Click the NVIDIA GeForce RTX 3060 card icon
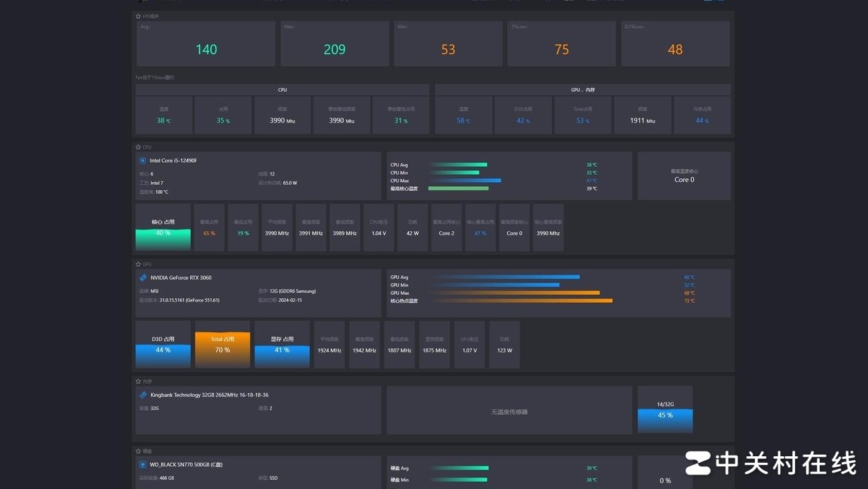 pyautogui.click(x=143, y=277)
